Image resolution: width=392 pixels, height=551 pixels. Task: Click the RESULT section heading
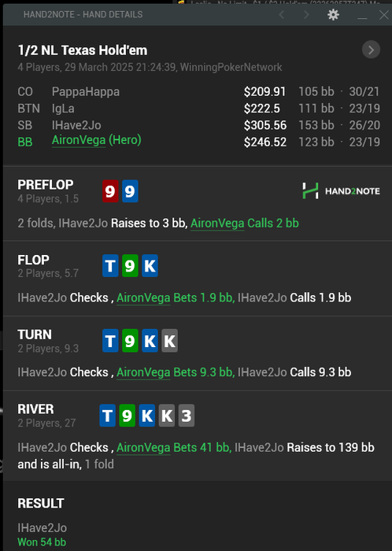click(41, 503)
